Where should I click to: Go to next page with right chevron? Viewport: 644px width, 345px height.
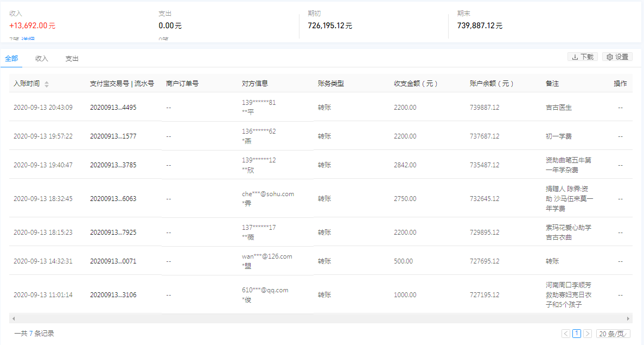(588, 334)
